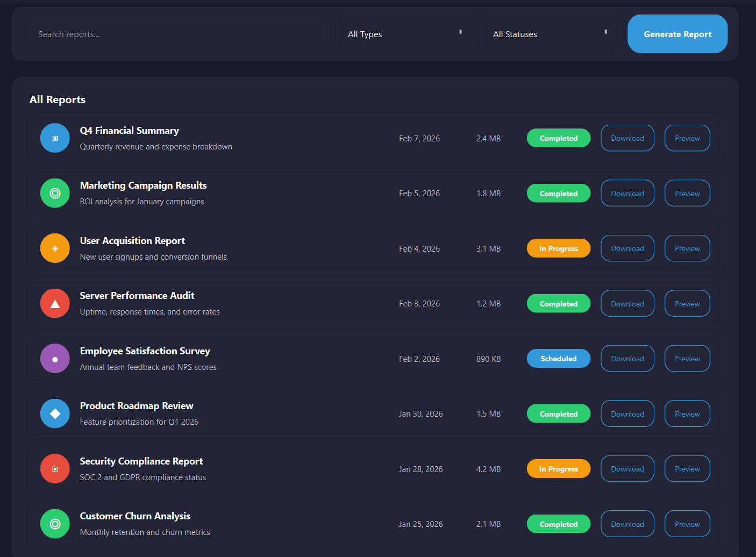
Task: Download the Employee Satisfaction Survey
Action: point(627,358)
